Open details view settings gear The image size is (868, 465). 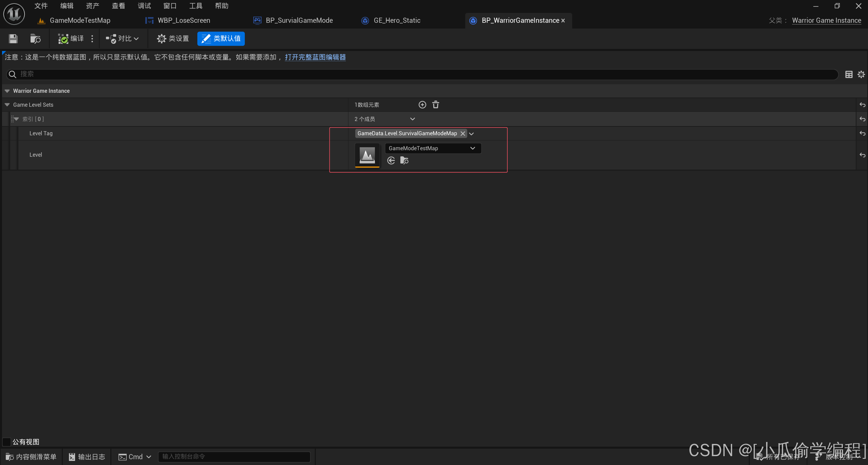click(x=861, y=74)
